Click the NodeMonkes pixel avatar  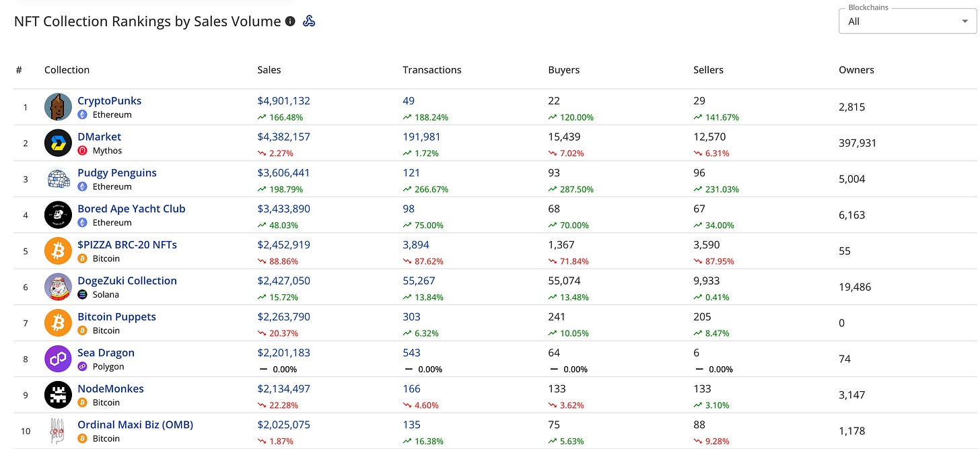pos(58,395)
